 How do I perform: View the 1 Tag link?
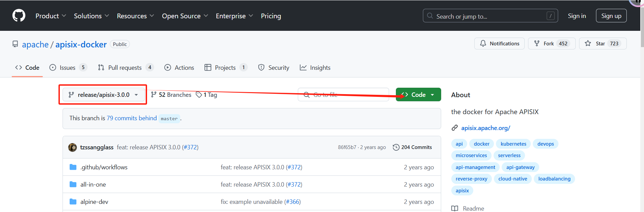coord(207,95)
